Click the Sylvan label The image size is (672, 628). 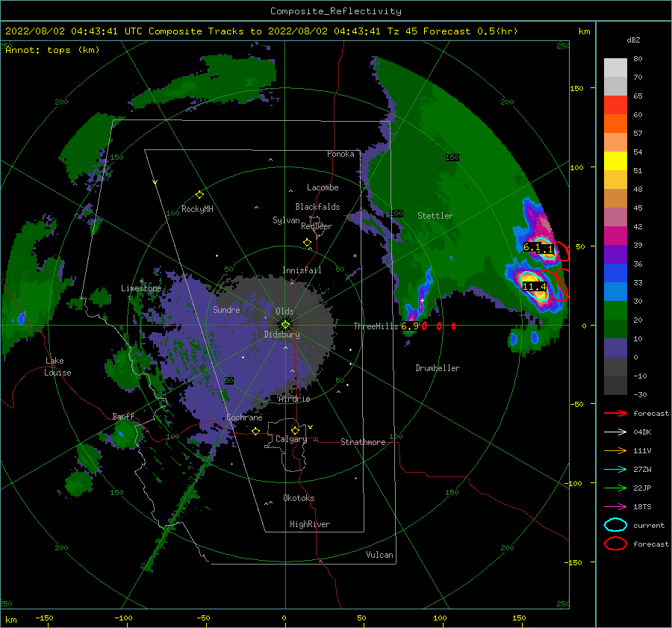point(286,220)
